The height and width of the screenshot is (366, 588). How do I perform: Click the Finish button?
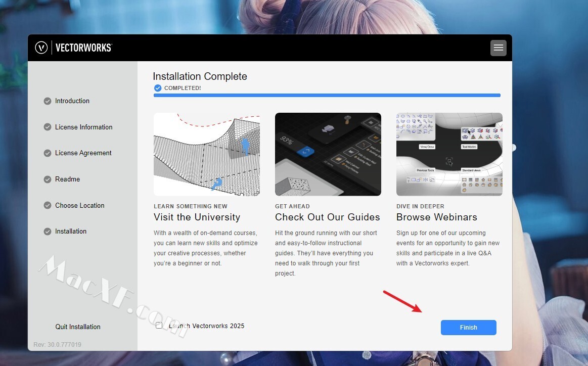pyautogui.click(x=468, y=328)
